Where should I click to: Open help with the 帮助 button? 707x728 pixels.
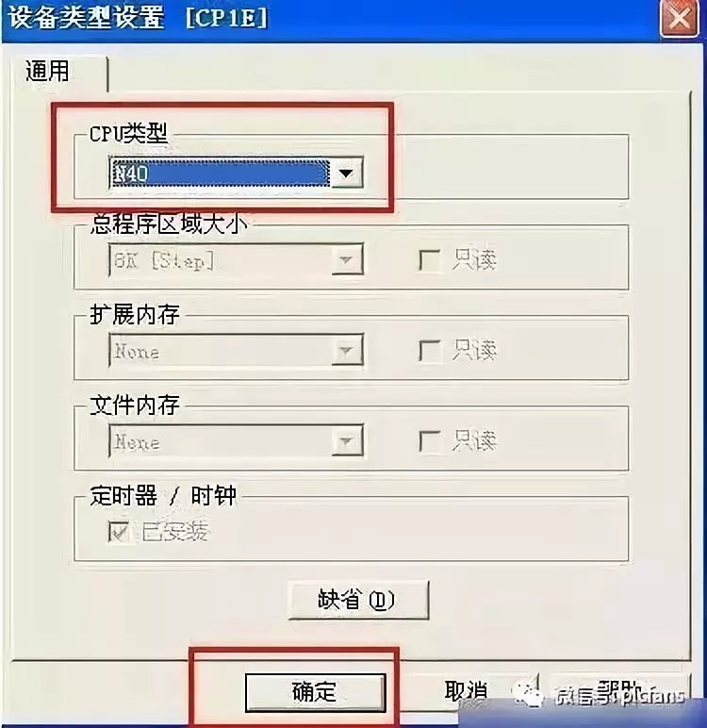tap(619, 691)
